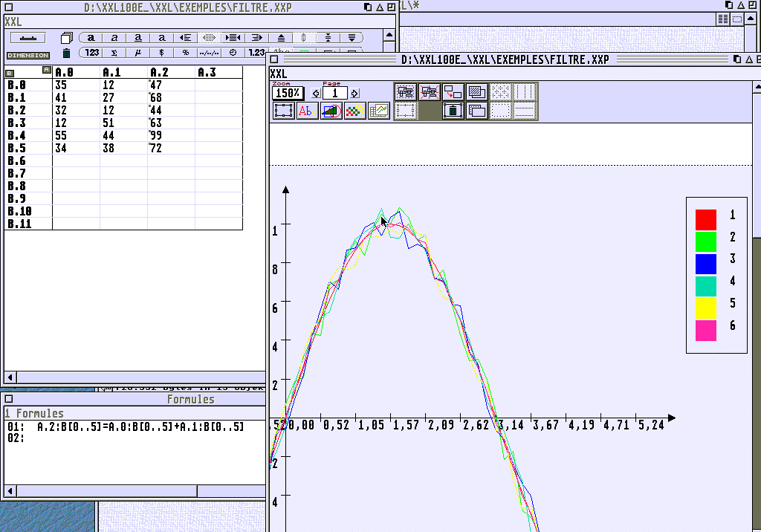This screenshot has height=532, width=761.
Task: Click the sigma sum format icon
Action: (x=114, y=53)
